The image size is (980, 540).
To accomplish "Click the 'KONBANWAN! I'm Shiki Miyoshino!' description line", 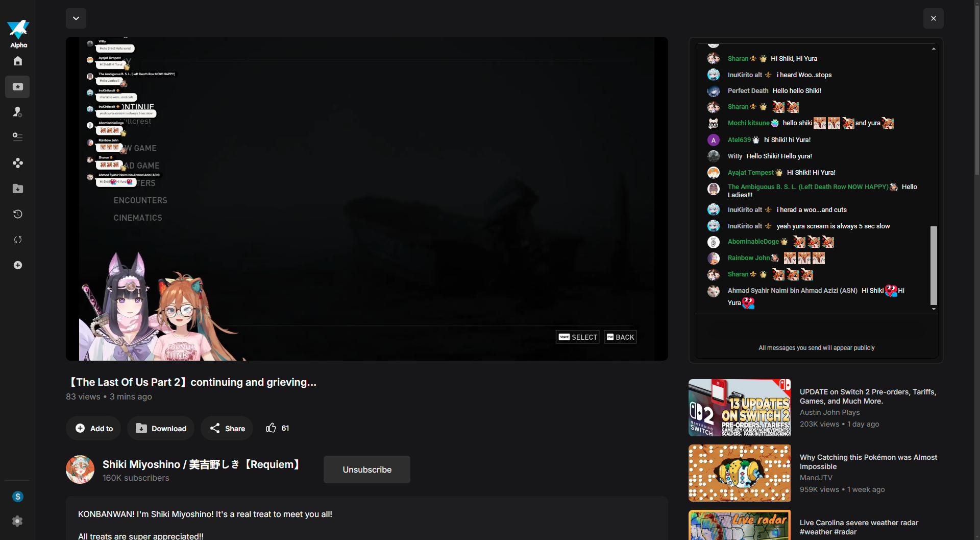I will [x=205, y=514].
